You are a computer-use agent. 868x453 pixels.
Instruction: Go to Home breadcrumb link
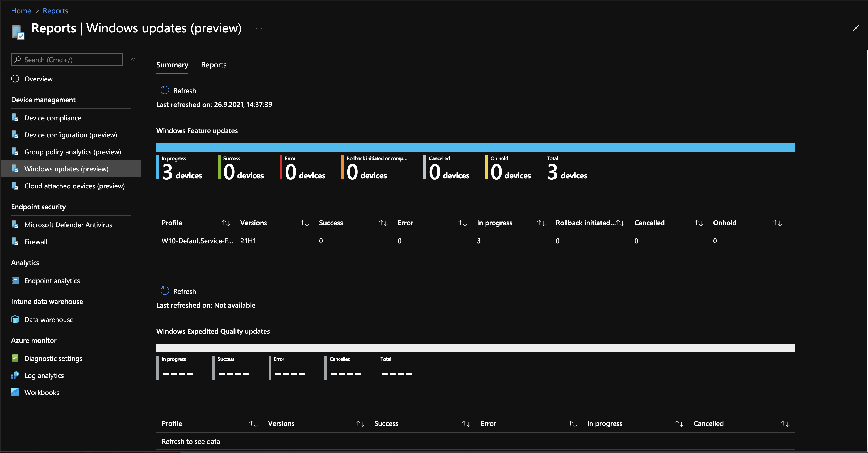pyautogui.click(x=21, y=11)
